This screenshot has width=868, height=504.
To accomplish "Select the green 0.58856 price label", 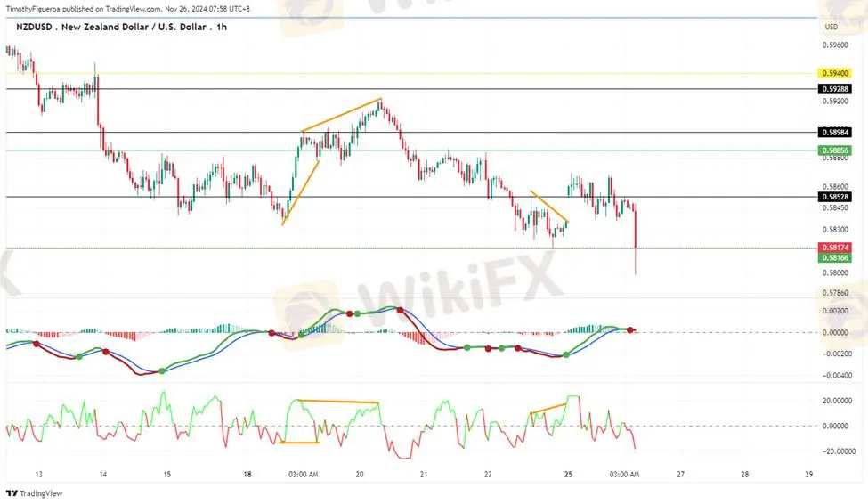I will pyautogui.click(x=835, y=150).
